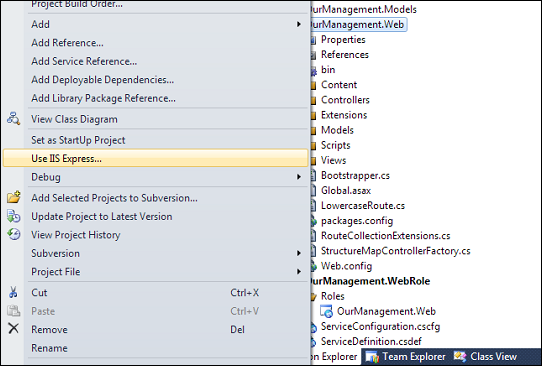Image resolution: width=542 pixels, height=366 pixels.
Task: Select Cut menu entry
Action: (39, 293)
